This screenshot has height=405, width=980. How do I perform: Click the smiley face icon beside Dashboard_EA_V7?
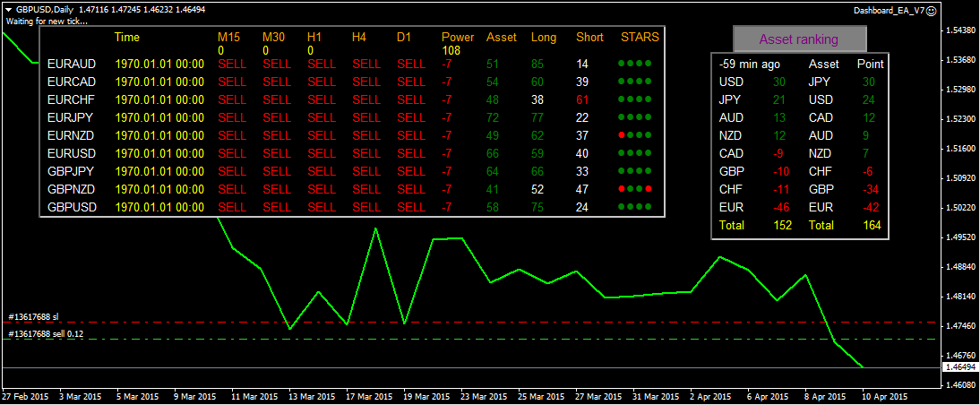[x=932, y=10]
